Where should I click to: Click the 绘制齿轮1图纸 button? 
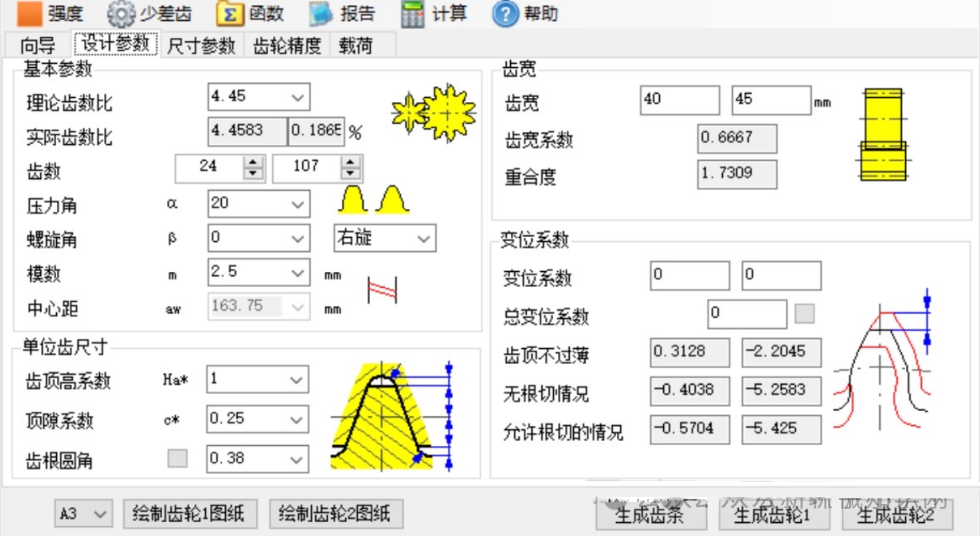189,514
